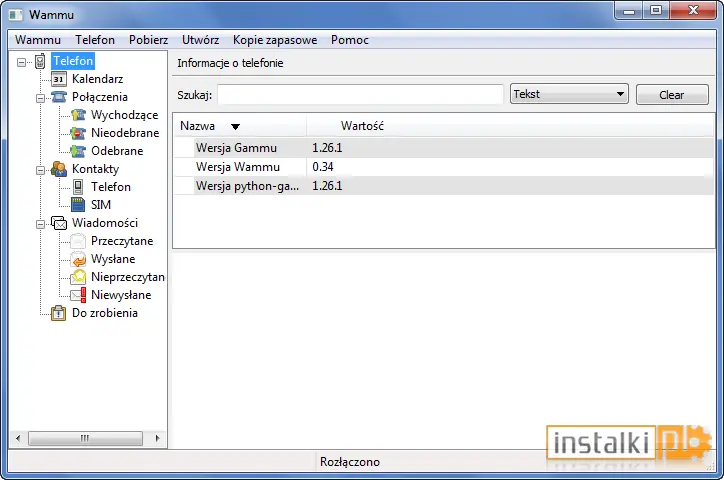The width and height of the screenshot is (724, 480).
Task: Click the Wammu application icon in title bar
Action: pyautogui.click(x=15, y=15)
